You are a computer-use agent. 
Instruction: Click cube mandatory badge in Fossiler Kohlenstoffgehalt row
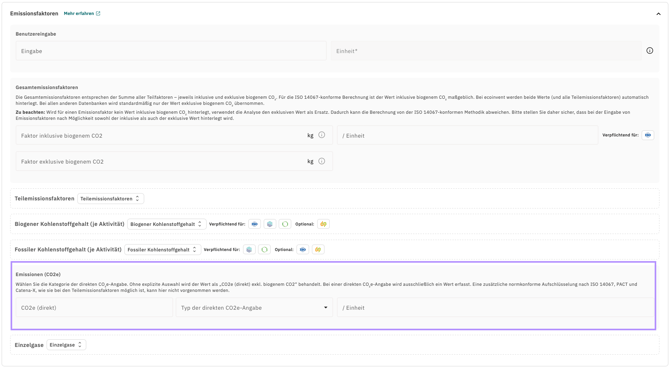(x=249, y=250)
